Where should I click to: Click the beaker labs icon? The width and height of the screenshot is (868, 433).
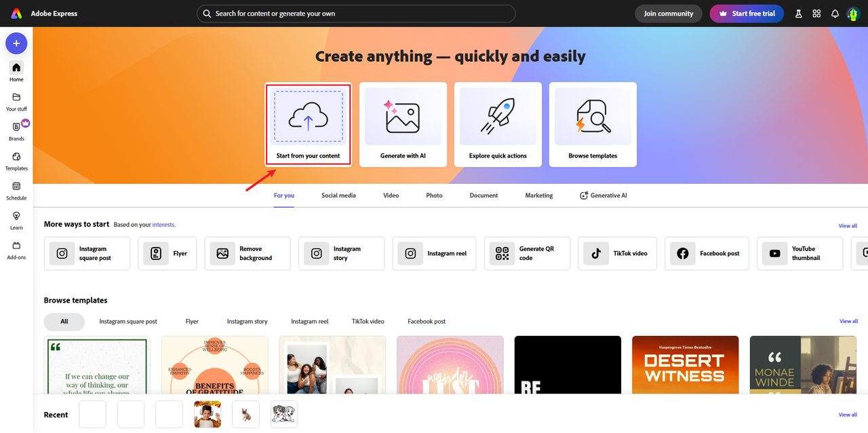pyautogui.click(x=798, y=14)
